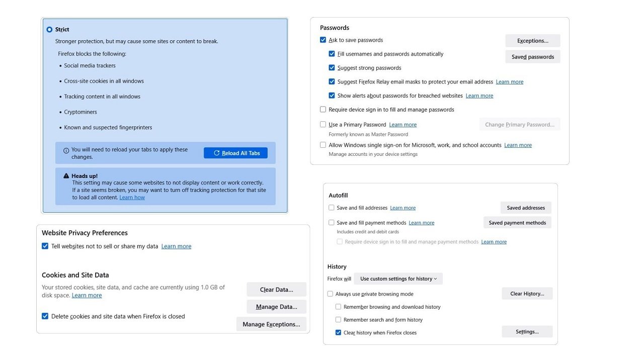644x362 pixels.
Task: Disable "Ask to save passwords"
Action: [323, 39]
